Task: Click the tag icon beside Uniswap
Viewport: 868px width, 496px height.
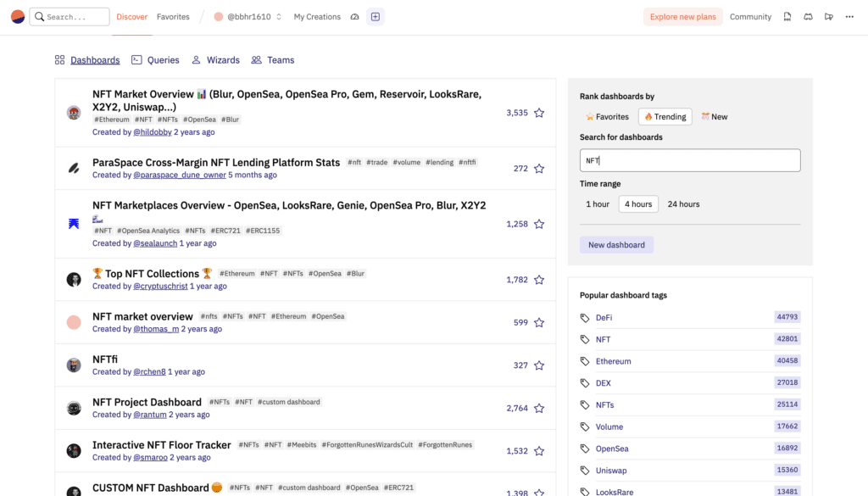Action: coord(585,471)
